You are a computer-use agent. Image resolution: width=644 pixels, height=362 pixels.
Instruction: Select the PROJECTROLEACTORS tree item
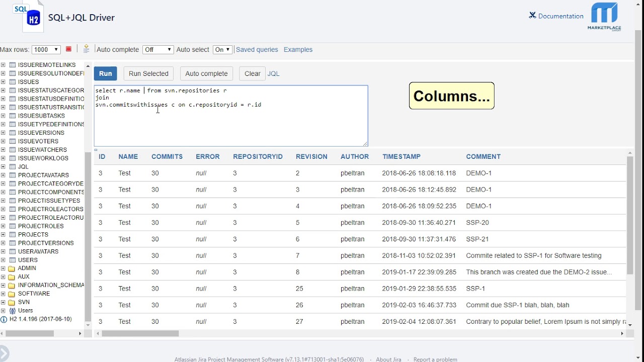50,209
